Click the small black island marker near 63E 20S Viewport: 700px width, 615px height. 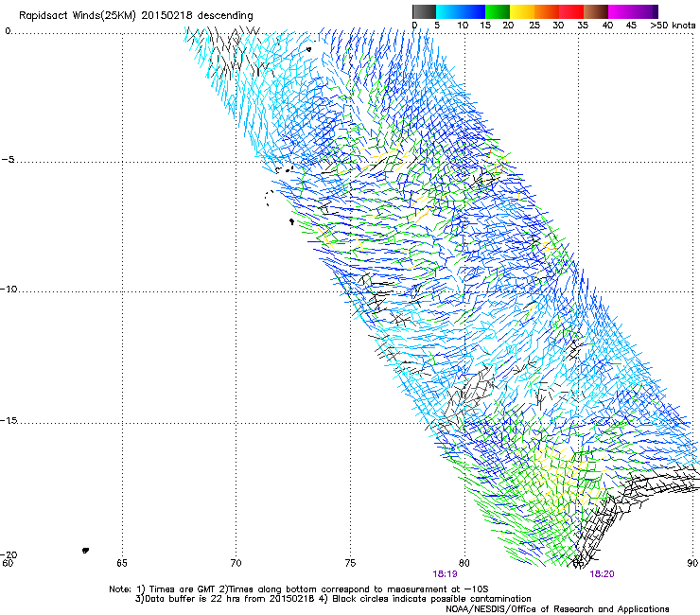coord(86,551)
